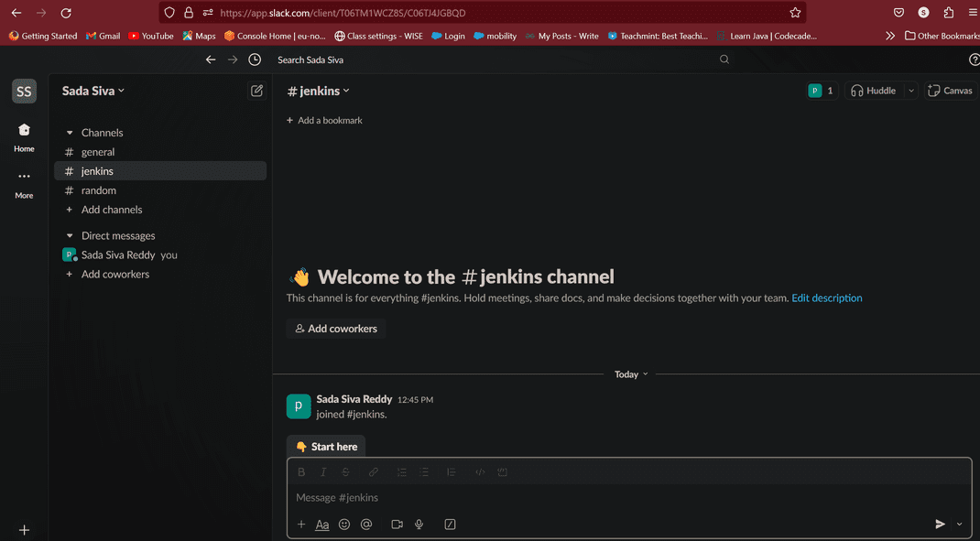Click the Sada Siva Reddy message avatar
The height and width of the screenshot is (541, 980).
point(299,406)
